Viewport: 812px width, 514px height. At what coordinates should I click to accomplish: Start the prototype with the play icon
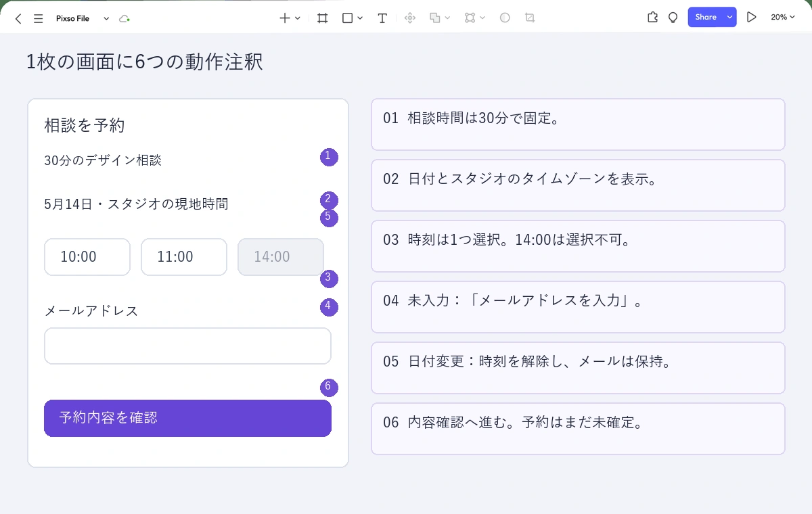751,18
